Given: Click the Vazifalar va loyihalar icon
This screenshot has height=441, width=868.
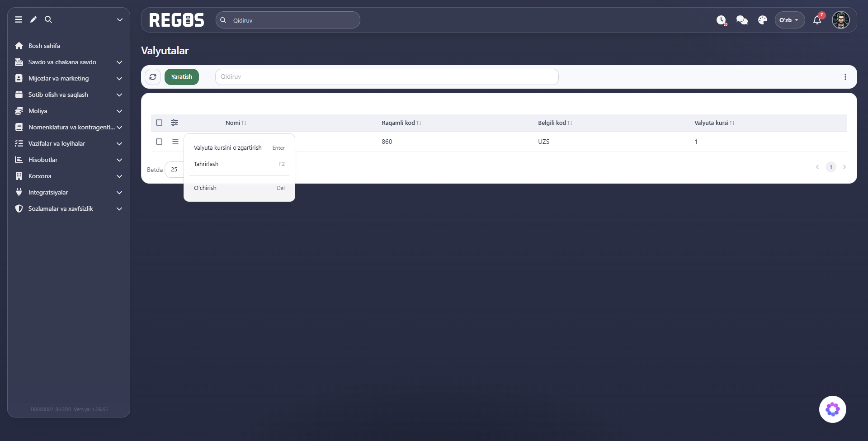Looking at the screenshot, I should pyautogui.click(x=19, y=143).
